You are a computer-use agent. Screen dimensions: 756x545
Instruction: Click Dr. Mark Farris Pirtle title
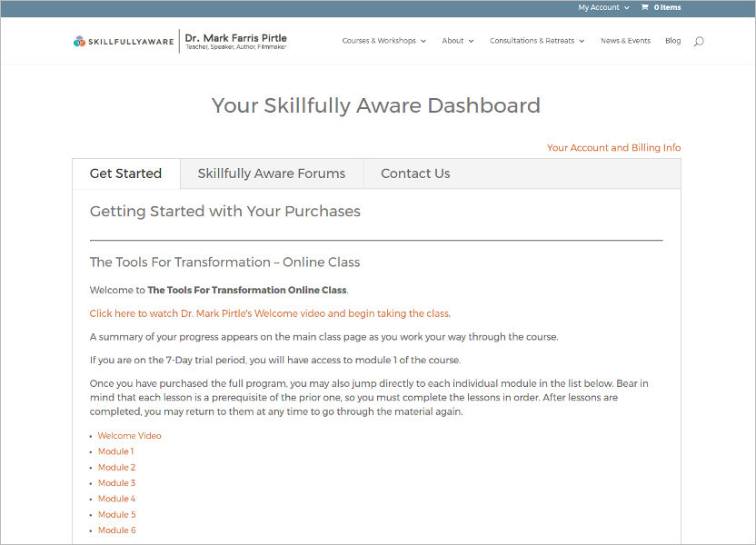pos(235,38)
